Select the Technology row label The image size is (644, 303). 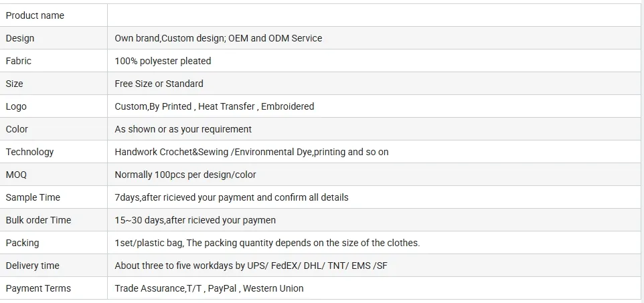click(x=29, y=152)
